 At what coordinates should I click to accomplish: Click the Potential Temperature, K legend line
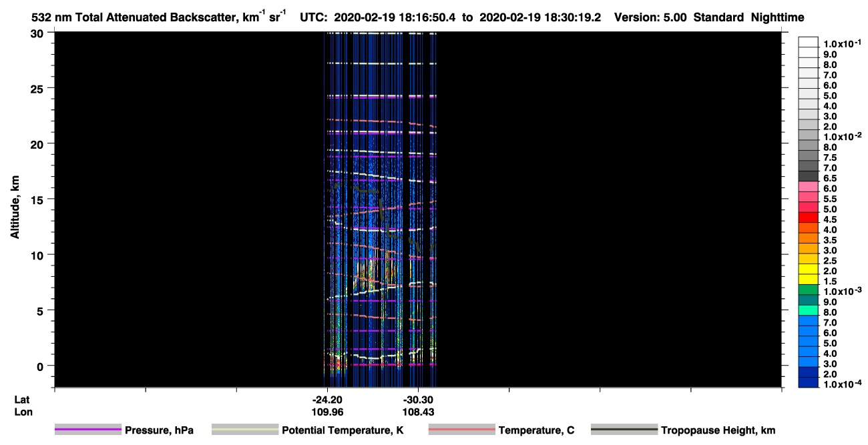coord(245,430)
